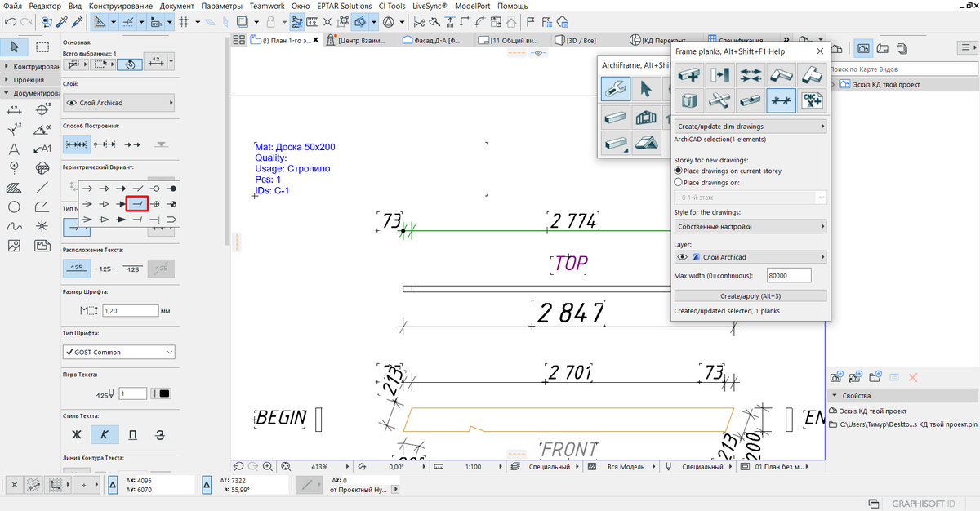
Task: Select the Marquee tool in toolbox
Action: 42,47
